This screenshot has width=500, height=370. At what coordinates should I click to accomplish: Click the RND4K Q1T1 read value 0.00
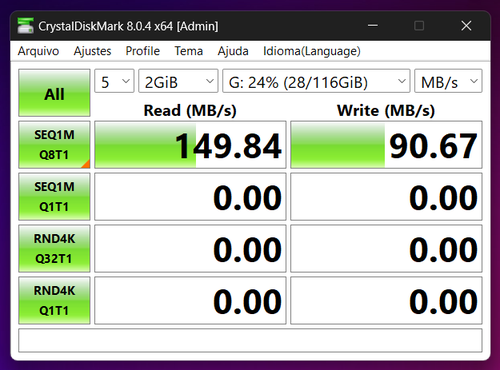(190, 301)
